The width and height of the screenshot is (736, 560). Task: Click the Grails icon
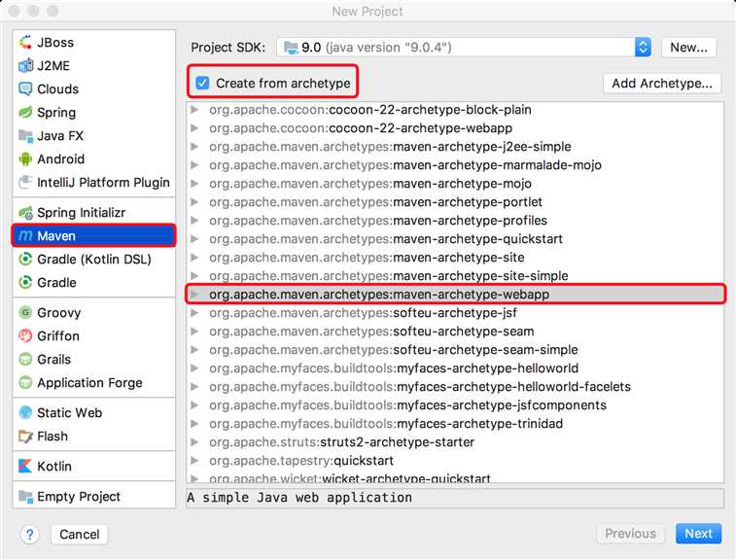point(25,360)
